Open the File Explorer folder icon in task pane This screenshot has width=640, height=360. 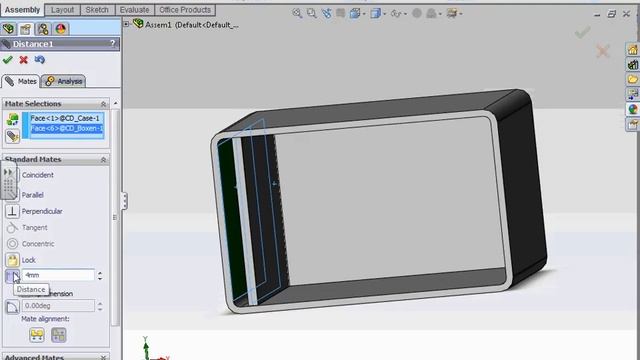[633, 79]
